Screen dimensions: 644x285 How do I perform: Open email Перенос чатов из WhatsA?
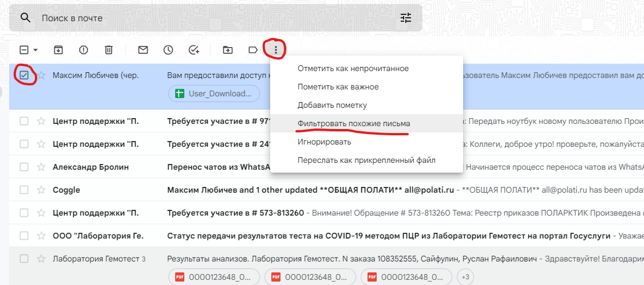pyautogui.click(x=219, y=167)
